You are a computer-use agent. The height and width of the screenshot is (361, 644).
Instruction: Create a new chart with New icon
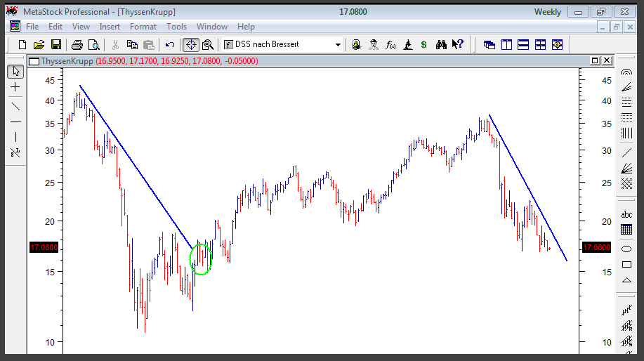tap(22, 45)
